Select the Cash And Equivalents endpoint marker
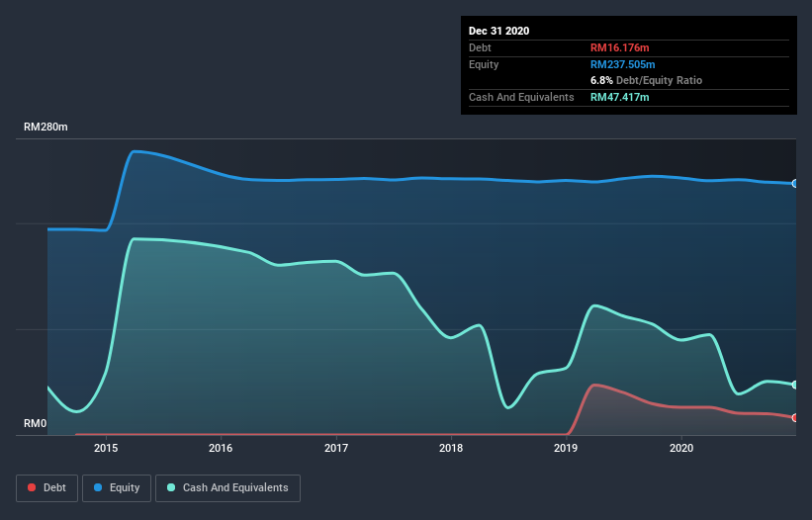 tap(795, 385)
